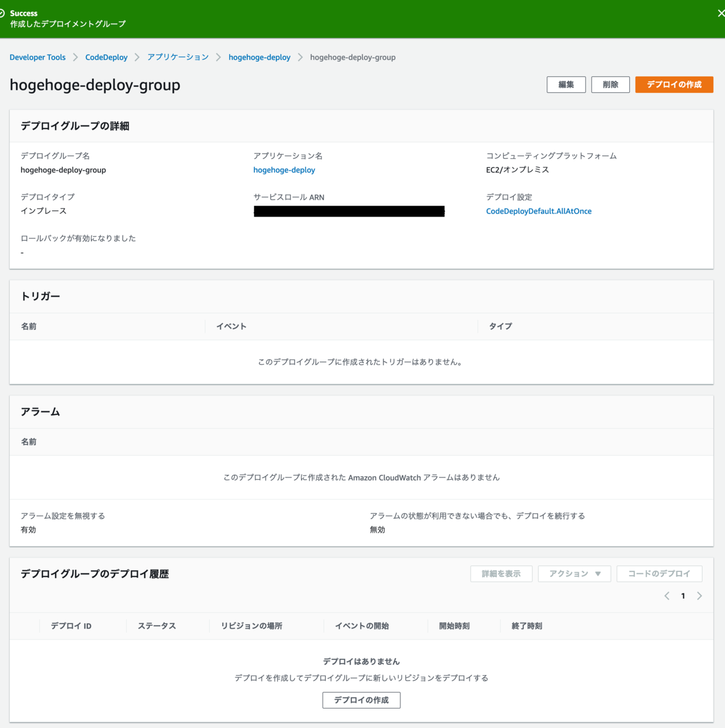Open the hogehoge-deploy application name link
Image resolution: width=725 pixels, height=728 pixels.
pyautogui.click(x=284, y=170)
